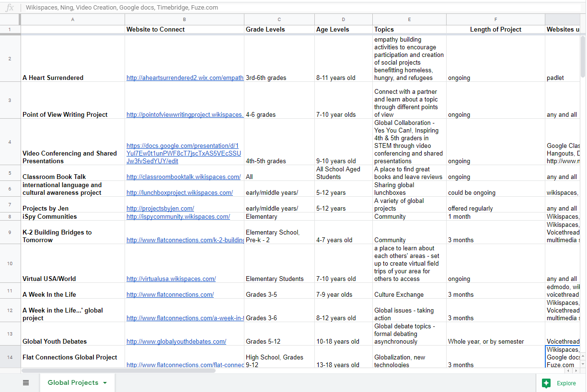This screenshot has height=392, width=587.
Task: Open projectsbyjen.com link
Action: (x=160, y=208)
